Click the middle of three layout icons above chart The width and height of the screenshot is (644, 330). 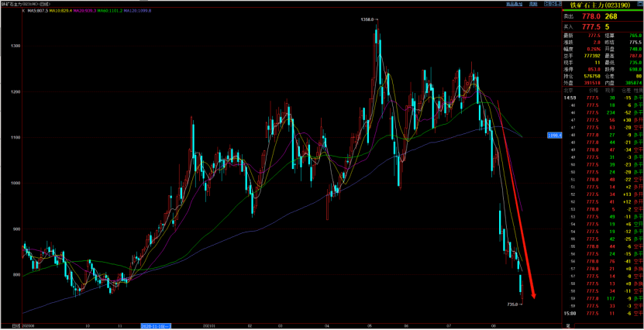[552, 4]
